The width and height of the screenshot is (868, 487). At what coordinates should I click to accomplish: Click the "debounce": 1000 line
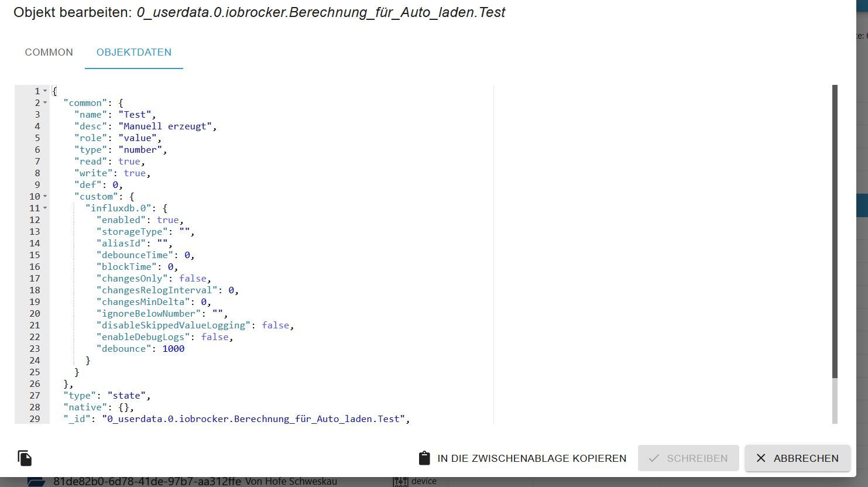pyautogui.click(x=140, y=349)
